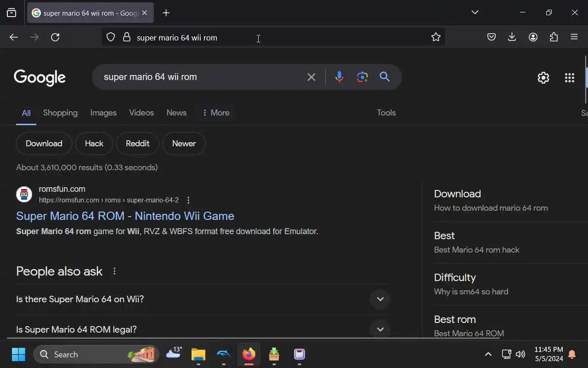Apply the Newer filter chip
The height and width of the screenshot is (368, 588).
pos(184,144)
